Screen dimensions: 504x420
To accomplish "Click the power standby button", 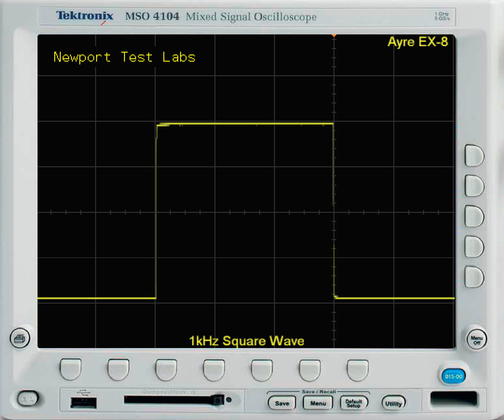I will point(28,399).
